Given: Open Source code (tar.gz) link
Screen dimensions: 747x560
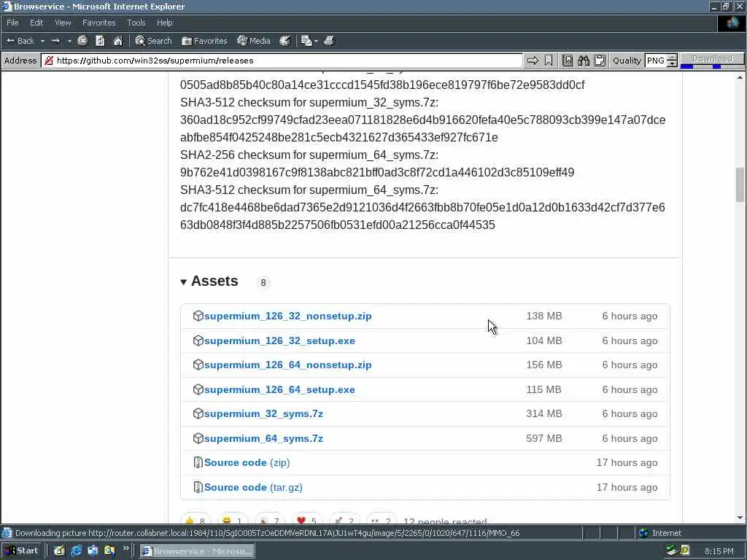Looking at the screenshot, I should (253, 488).
